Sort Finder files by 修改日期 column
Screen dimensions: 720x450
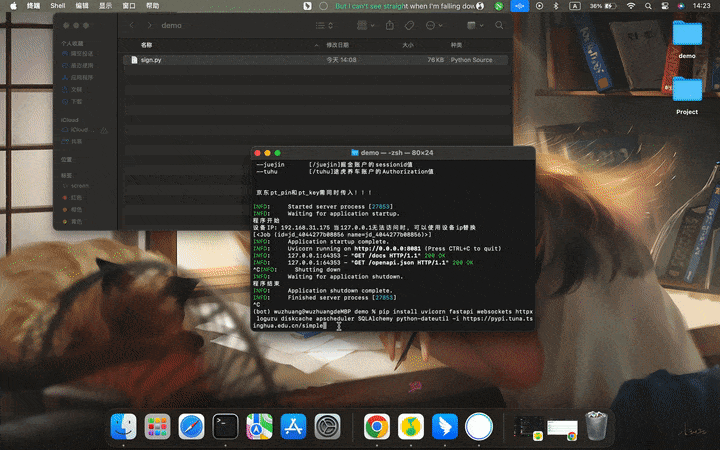338,45
